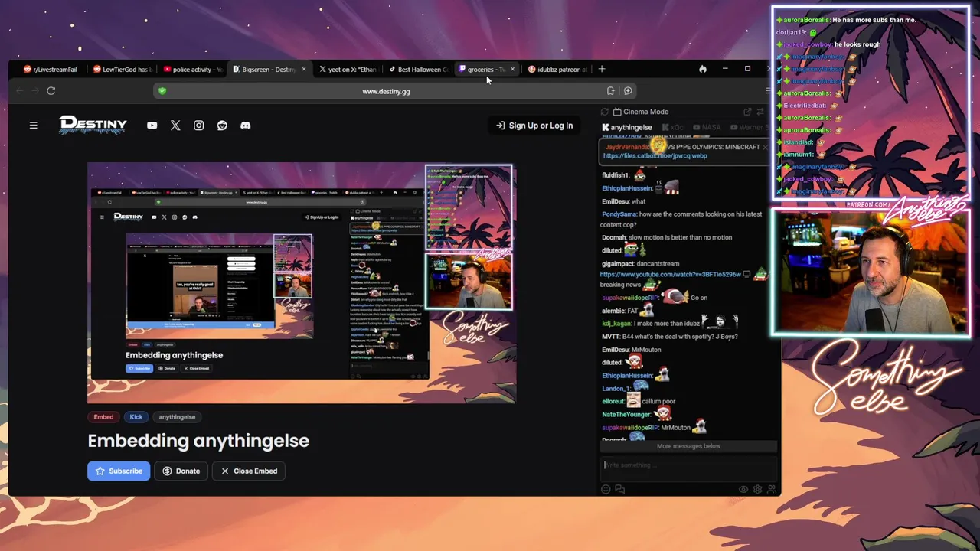Screen dimensions: 980x551
Task: Select anythingelse chat tab
Action: coord(627,127)
